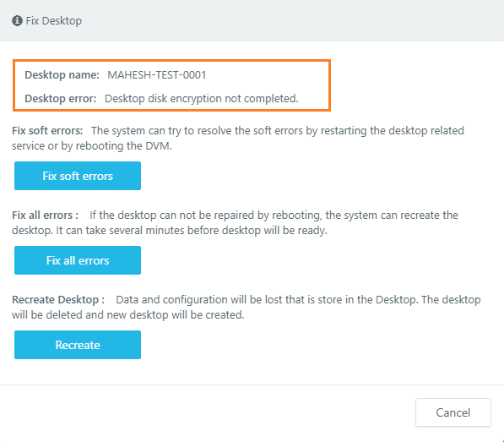Screen dimensions: 504x442
Task: Click the text about rebooting the DVM
Action: point(92,146)
